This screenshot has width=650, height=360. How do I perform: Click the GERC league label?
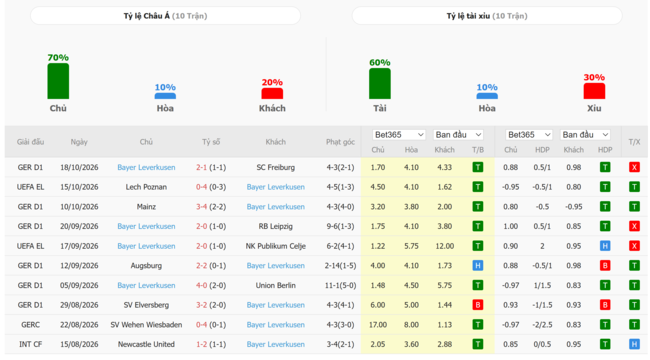[30, 325]
